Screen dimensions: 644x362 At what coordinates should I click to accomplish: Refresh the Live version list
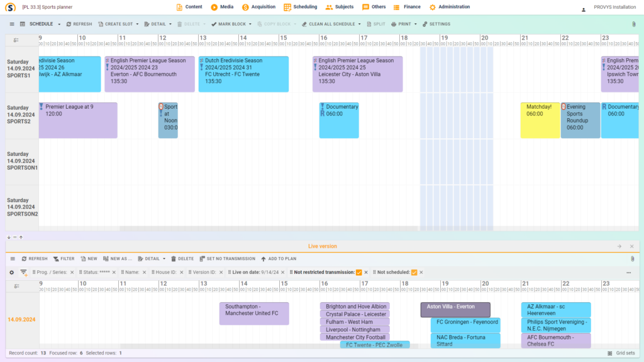(x=35, y=259)
